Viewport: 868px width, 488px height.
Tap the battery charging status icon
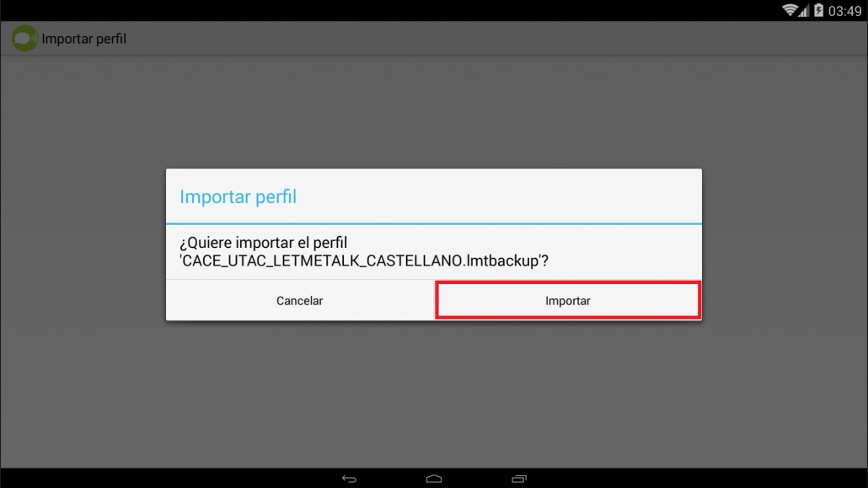click(819, 10)
